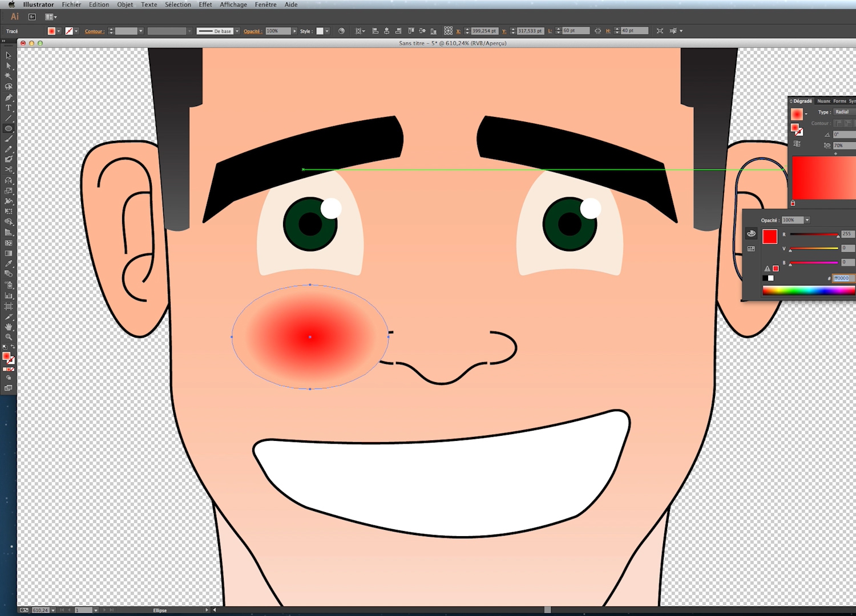Image resolution: width=856 pixels, height=616 pixels.
Task: Select the Pen tool
Action: (9, 97)
